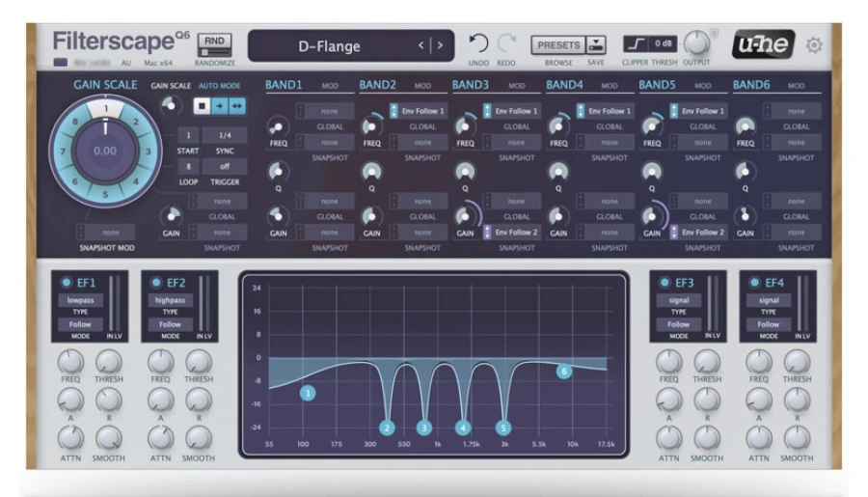
Task: Open settings via the gear icon
Action: point(814,45)
